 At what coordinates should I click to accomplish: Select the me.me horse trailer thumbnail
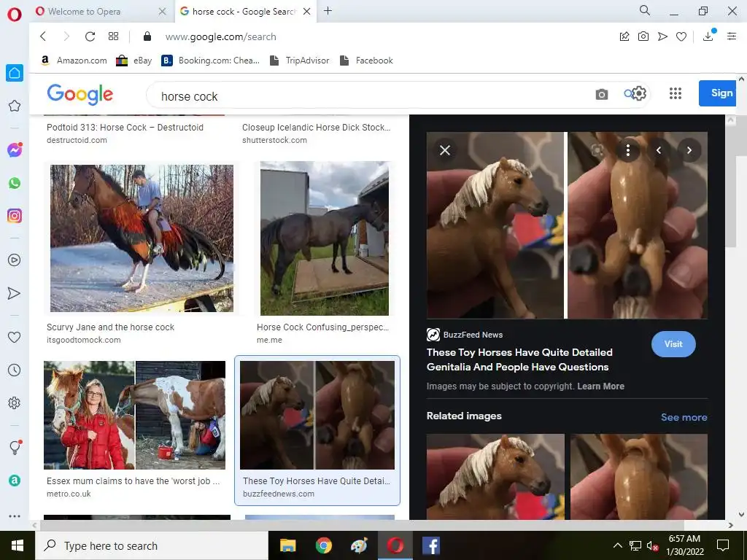pos(325,238)
